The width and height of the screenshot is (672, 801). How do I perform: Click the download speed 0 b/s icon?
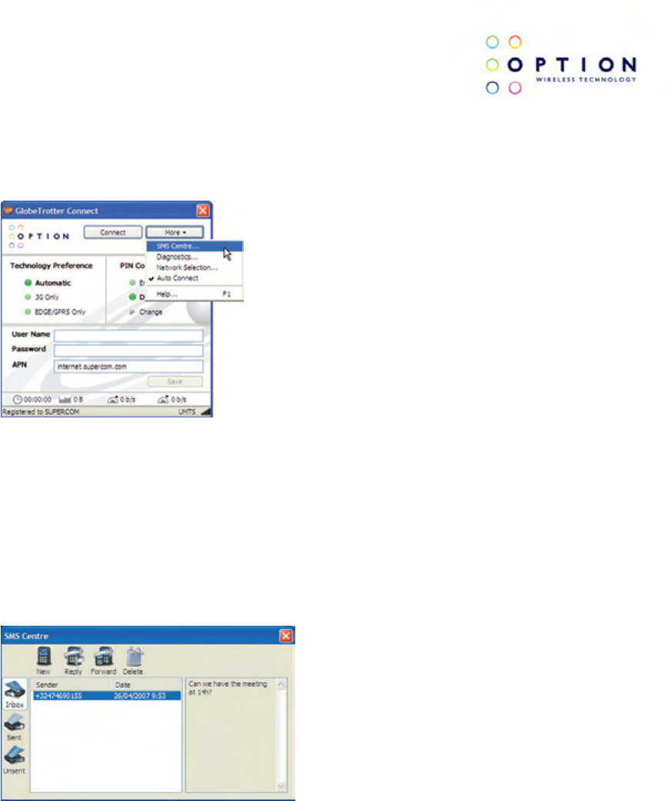pyautogui.click(x=163, y=400)
